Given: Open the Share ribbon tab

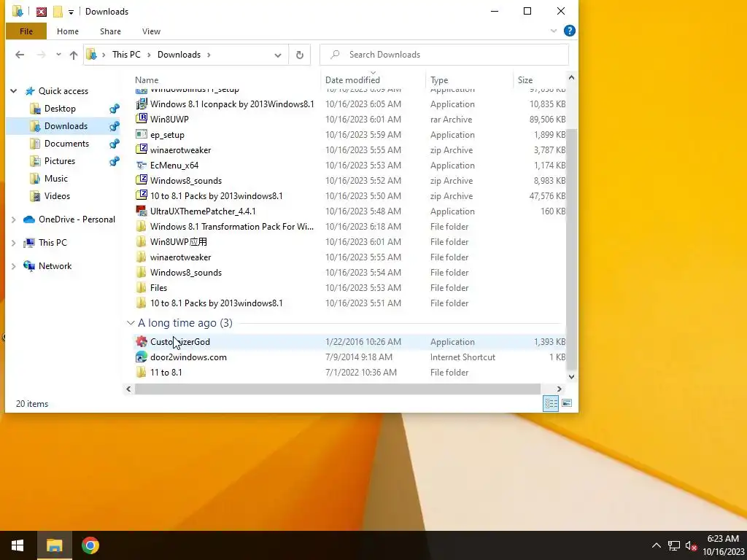Looking at the screenshot, I should [110, 31].
